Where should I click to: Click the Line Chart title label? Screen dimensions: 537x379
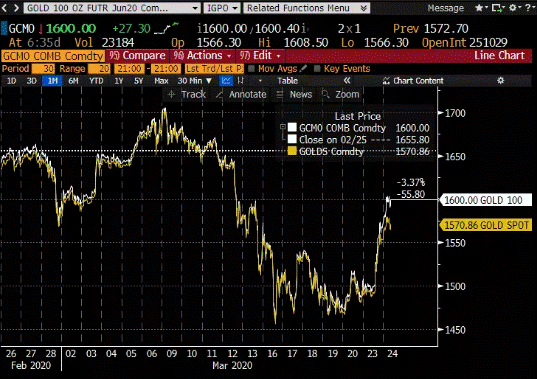pyautogui.click(x=499, y=55)
